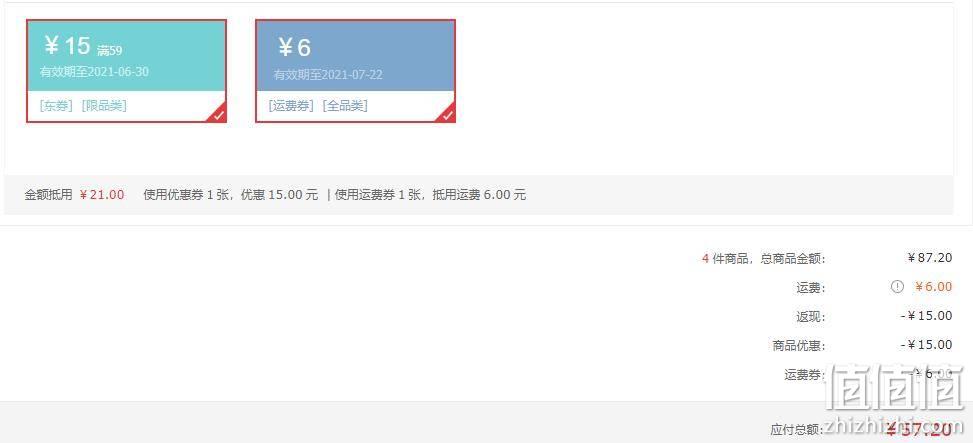Click the 应付总额 payable total amount
Viewport: 973px width, 443px height.
[919, 429]
